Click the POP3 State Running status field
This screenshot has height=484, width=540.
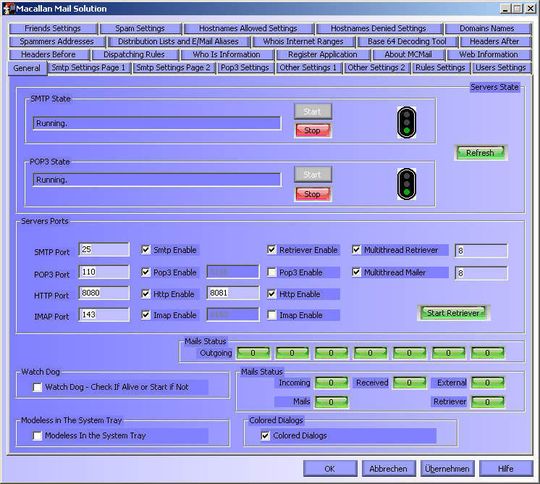(x=157, y=180)
